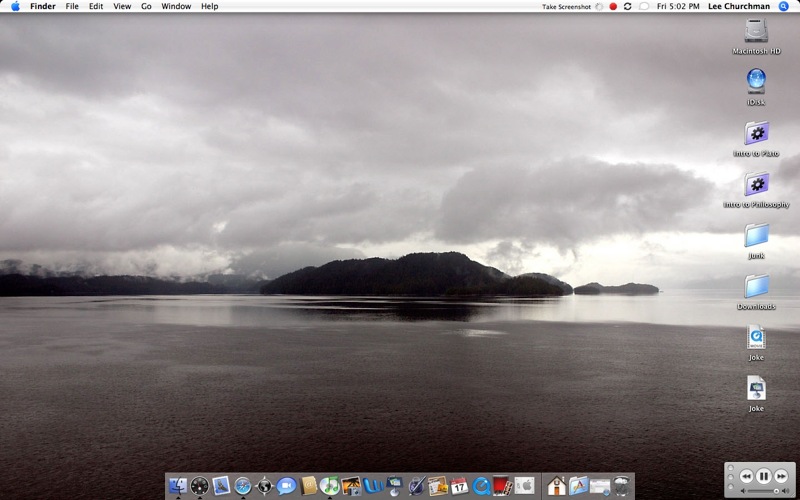800x500 pixels.
Task: Open the Apple menu
Action: pyautogui.click(x=15, y=6)
